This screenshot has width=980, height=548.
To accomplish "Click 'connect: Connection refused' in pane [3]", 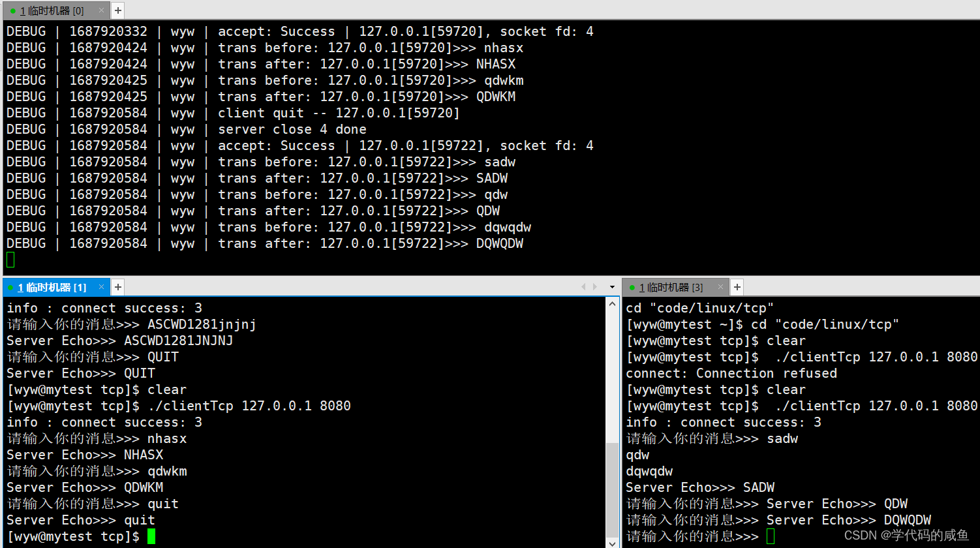I will point(731,373).
